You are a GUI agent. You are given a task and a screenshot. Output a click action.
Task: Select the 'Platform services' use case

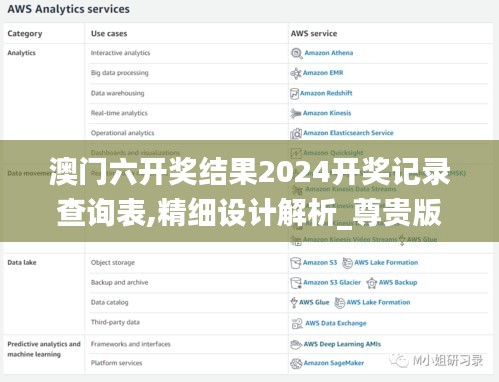[x=117, y=363]
